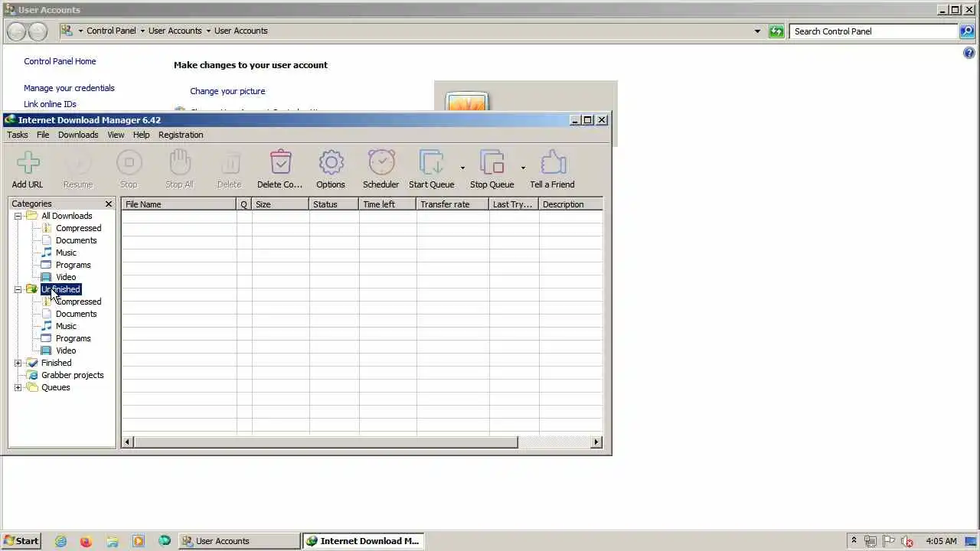
Task: Select the Queues category
Action: (x=55, y=387)
